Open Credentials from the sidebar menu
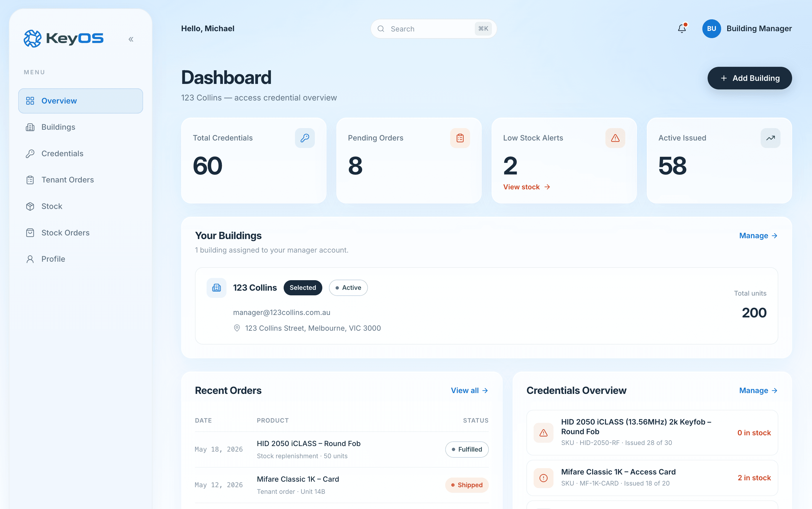 [80, 153]
